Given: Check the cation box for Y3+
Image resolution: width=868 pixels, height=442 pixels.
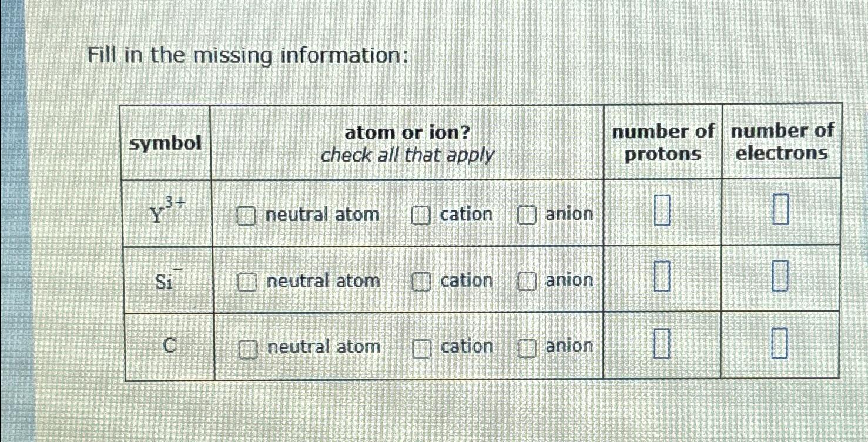Looking at the screenshot, I should point(421,215).
